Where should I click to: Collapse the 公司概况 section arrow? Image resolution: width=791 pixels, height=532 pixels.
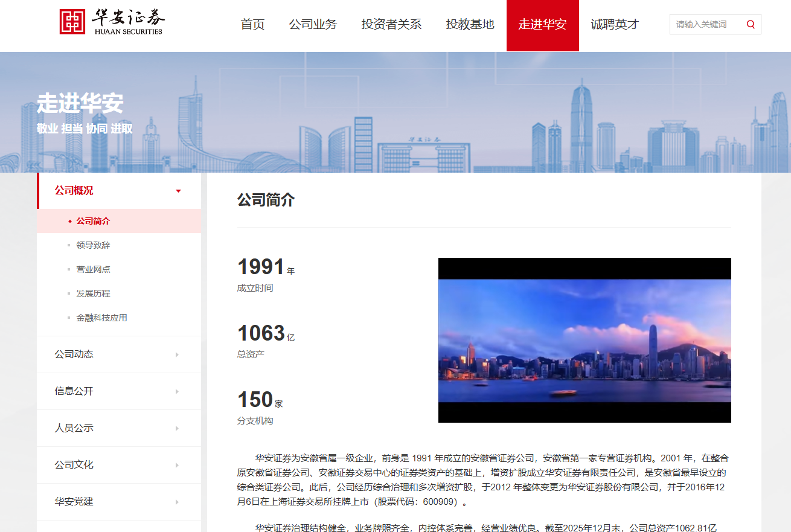[178, 190]
